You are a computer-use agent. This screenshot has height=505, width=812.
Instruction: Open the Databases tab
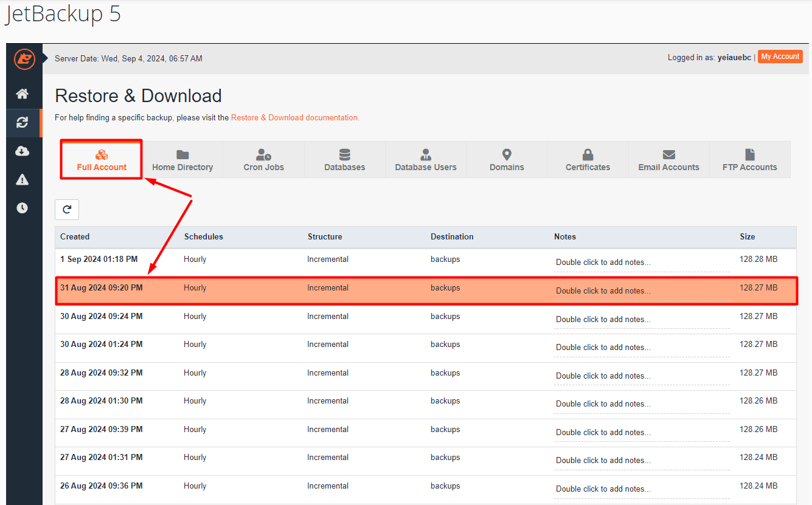(344, 160)
